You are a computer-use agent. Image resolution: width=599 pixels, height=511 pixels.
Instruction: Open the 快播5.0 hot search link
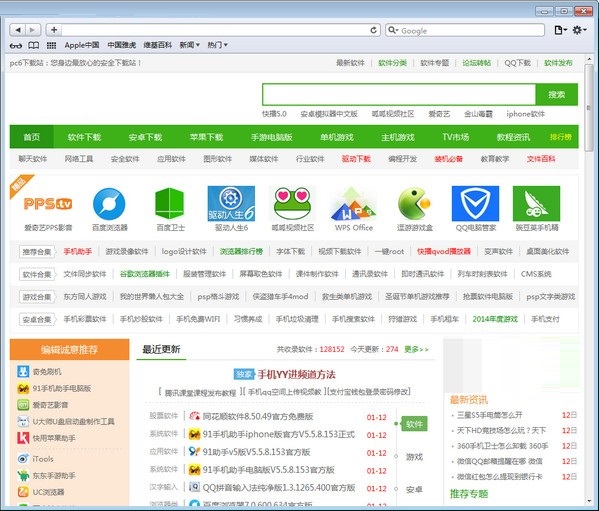tap(274, 114)
